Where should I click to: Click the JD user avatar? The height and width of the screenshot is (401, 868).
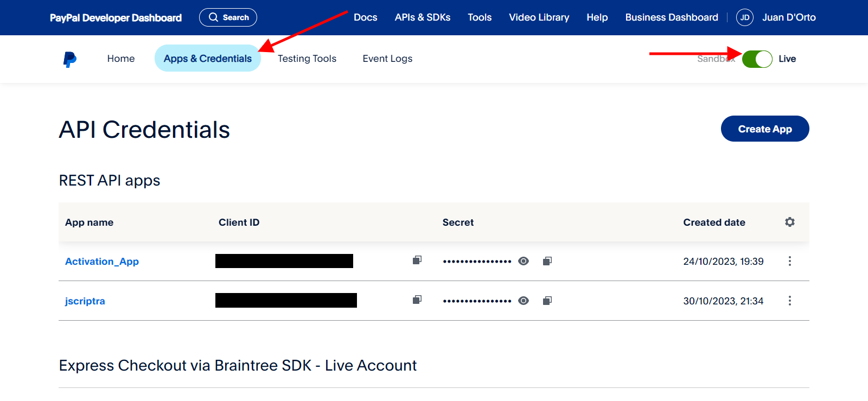tap(744, 17)
